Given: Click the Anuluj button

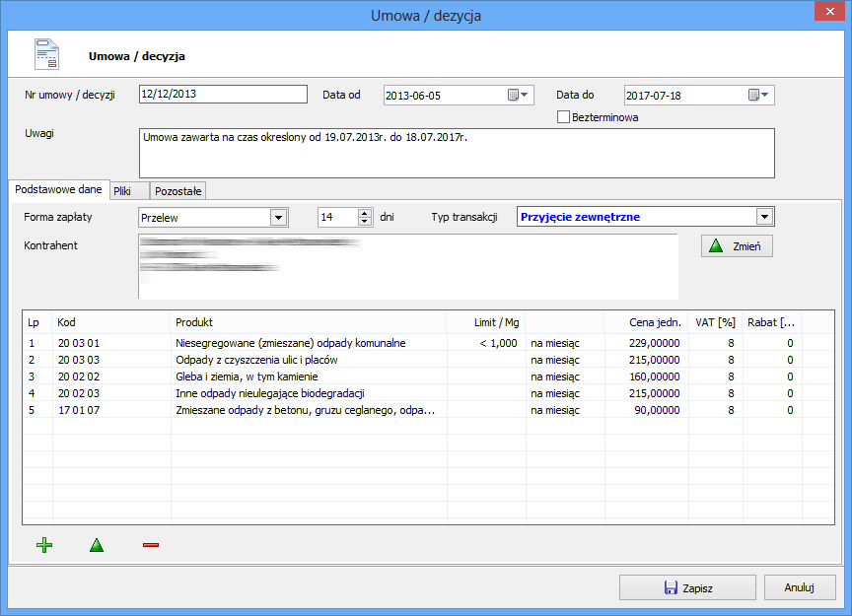Looking at the screenshot, I should pos(799,587).
